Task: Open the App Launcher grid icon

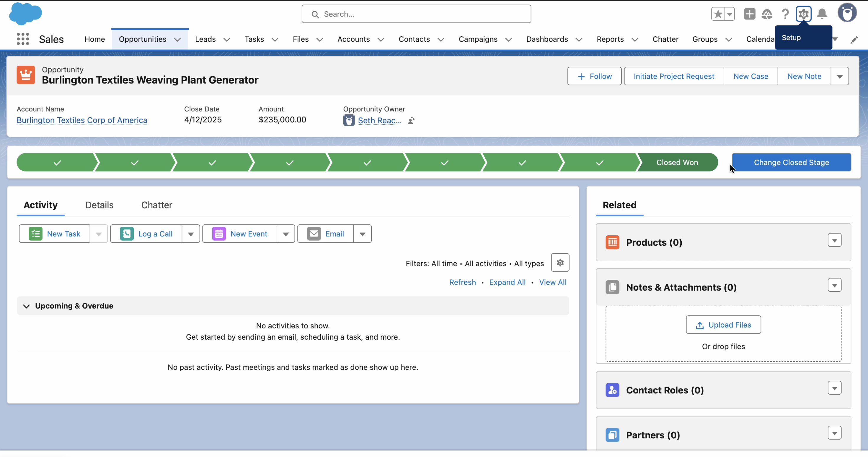Action: [x=23, y=39]
